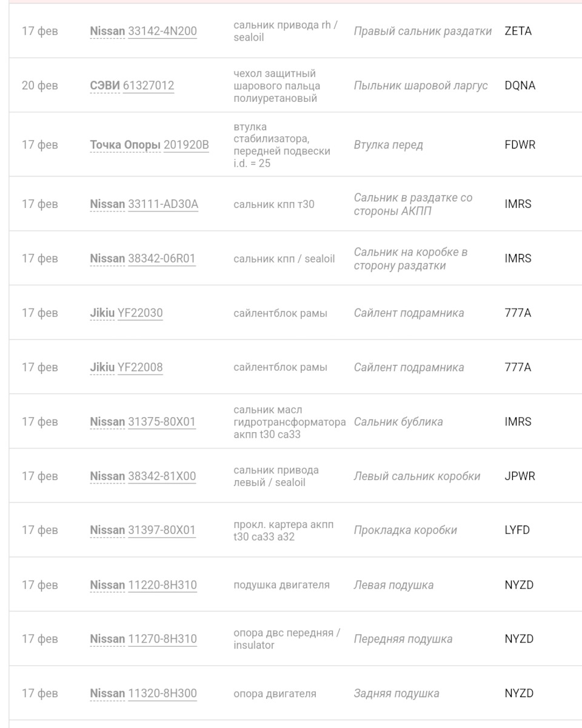
Task: Select part number 38342-81X00
Action: (x=162, y=476)
